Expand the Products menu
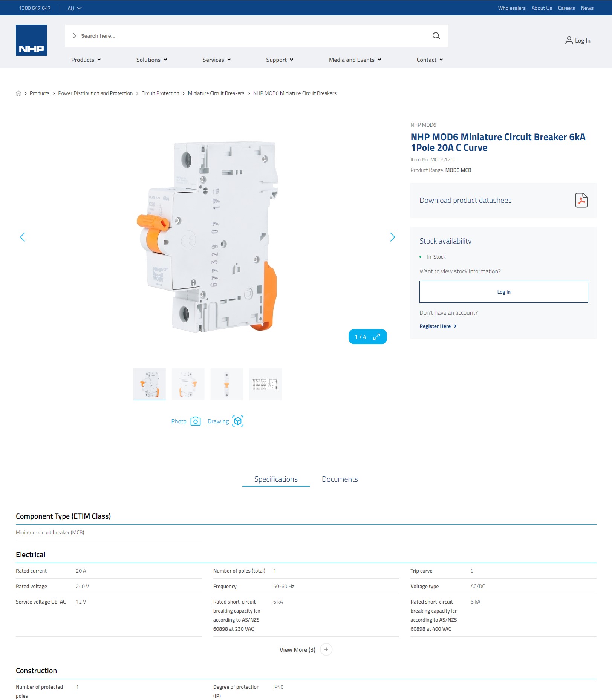This screenshot has height=700, width=612. [x=86, y=60]
